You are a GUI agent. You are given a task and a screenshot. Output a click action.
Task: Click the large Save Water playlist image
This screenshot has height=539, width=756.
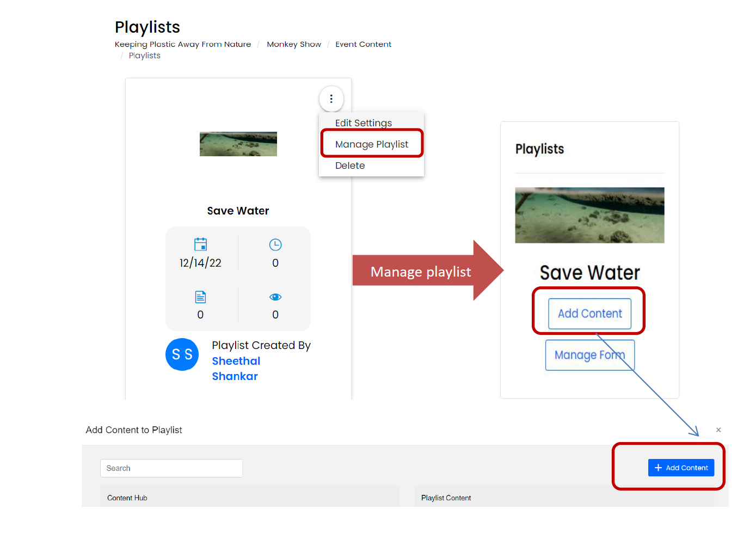[x=589, y=215]
